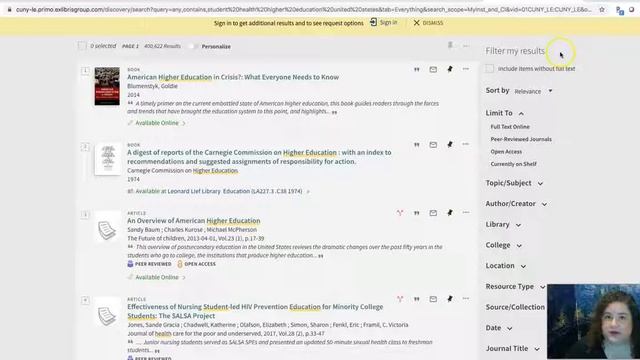Screen dimensions: 640x360
Task: Filter by Peer-Reviewed Journals
Action: pyautogui.click(x=521, y=139)
